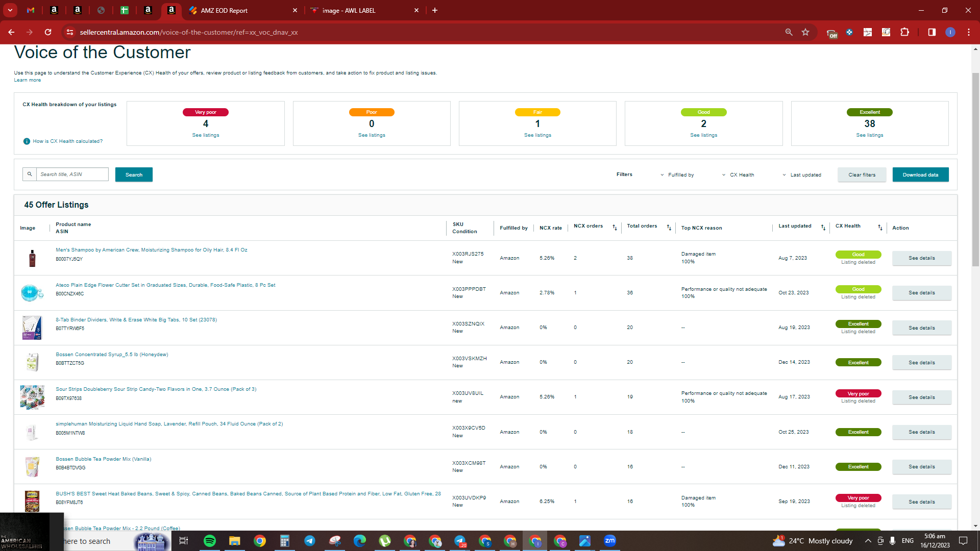The image size is (980, 551).
Task: Open simplehuman Liquid Hand Soap product link
Action: click(x=169, y=424)
